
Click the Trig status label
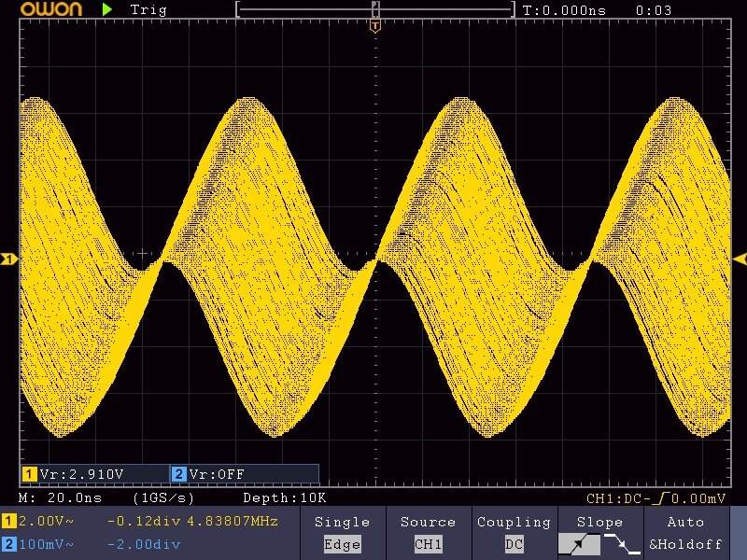coord(148,9)
